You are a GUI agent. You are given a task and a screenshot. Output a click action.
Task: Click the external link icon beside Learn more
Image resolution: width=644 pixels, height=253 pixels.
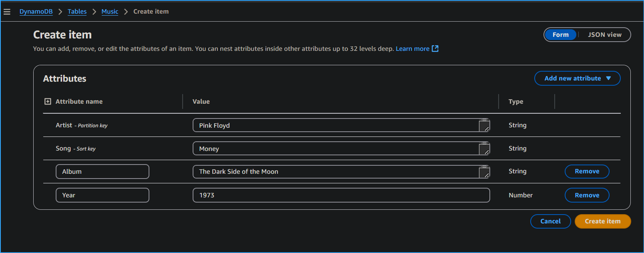(435, 48)
